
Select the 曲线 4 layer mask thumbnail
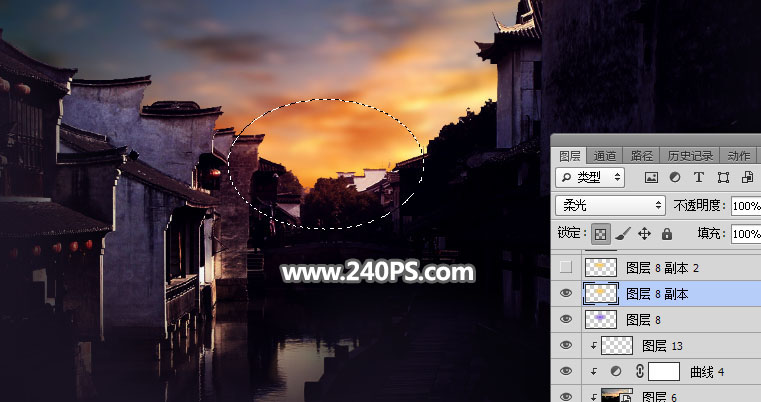coord(664,372)
